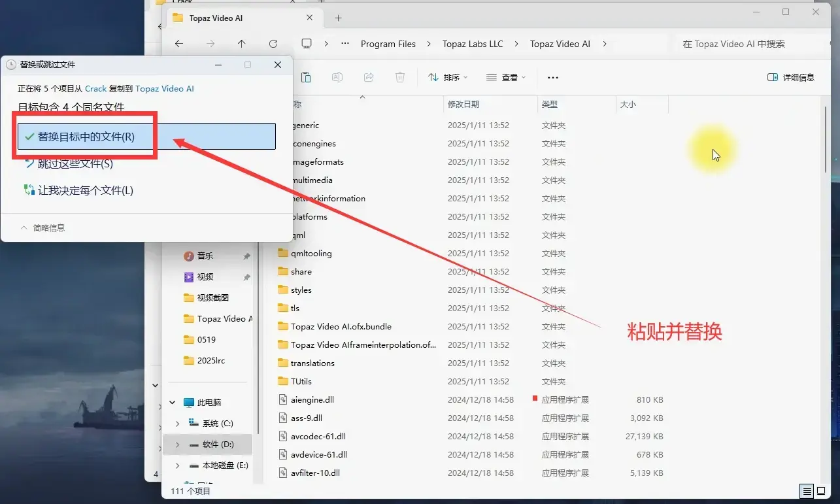Expand chevron after Topaz Video AI breadcrumb
This screenshot has height=504, width=840.
click(x=605, y=44)
